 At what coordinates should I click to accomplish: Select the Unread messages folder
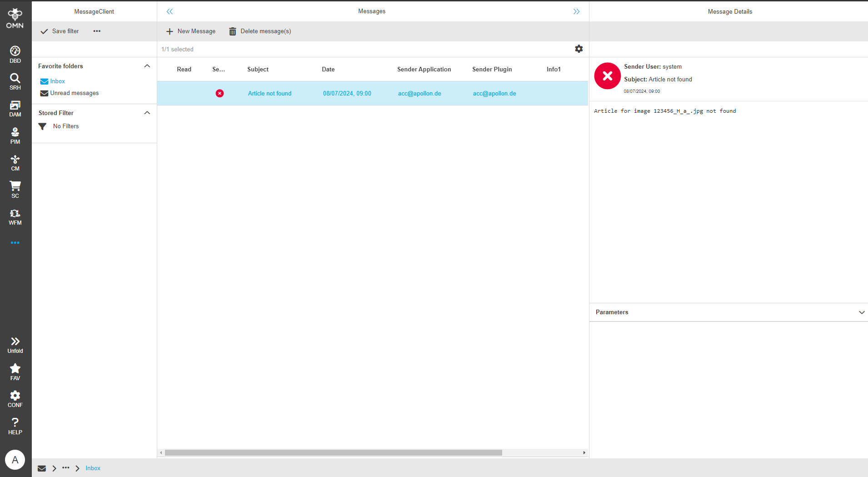click(74, 93)
